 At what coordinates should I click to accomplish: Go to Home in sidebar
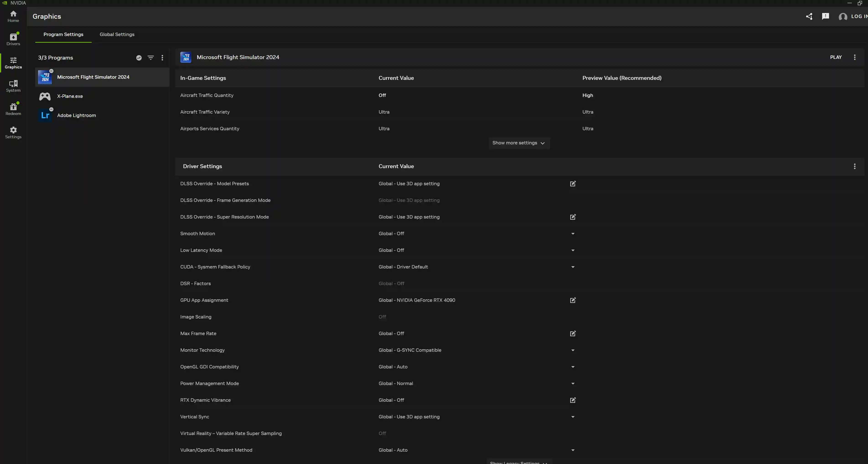[13, 16]
